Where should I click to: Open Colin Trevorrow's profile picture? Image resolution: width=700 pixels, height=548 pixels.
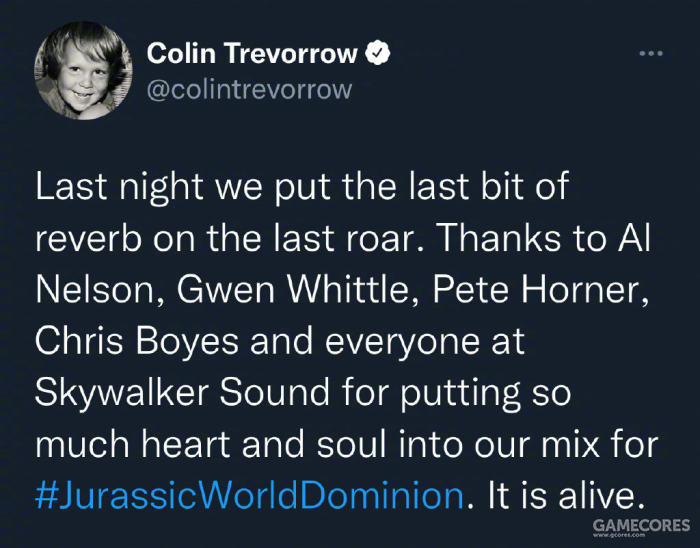(x=83, y=71)
